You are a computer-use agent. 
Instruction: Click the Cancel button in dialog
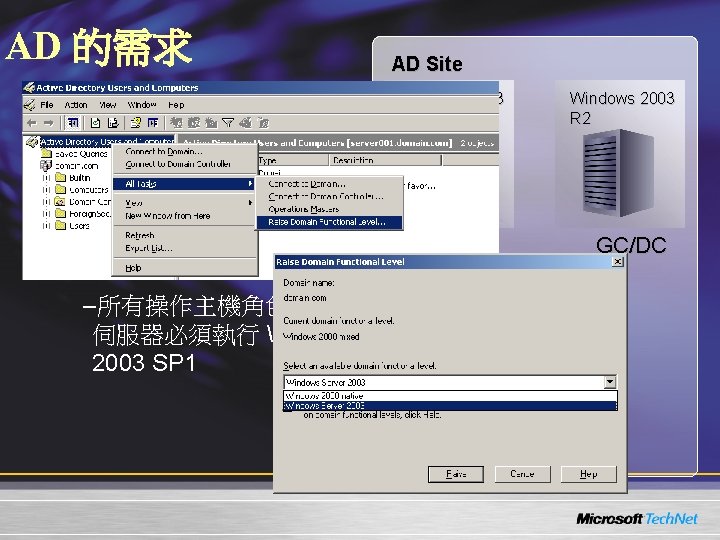click(522, 474)
